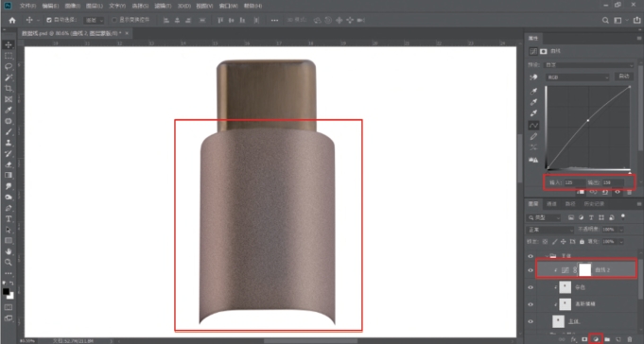Select the Zoom magnifier tool
This screenshot has height=344, width=644.
pos(9,263)
